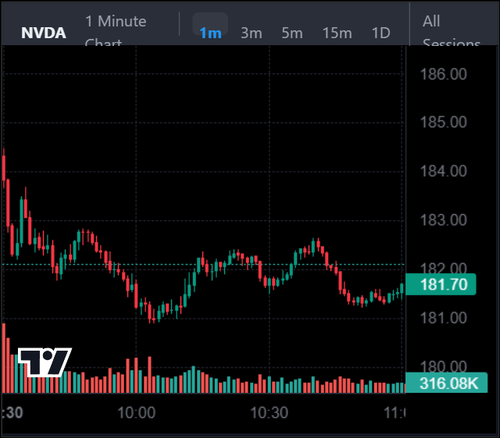This screenshot has height=438, width=500.
Task: Click the NVDA ticker symbol
Action: (x=44, y=33)
